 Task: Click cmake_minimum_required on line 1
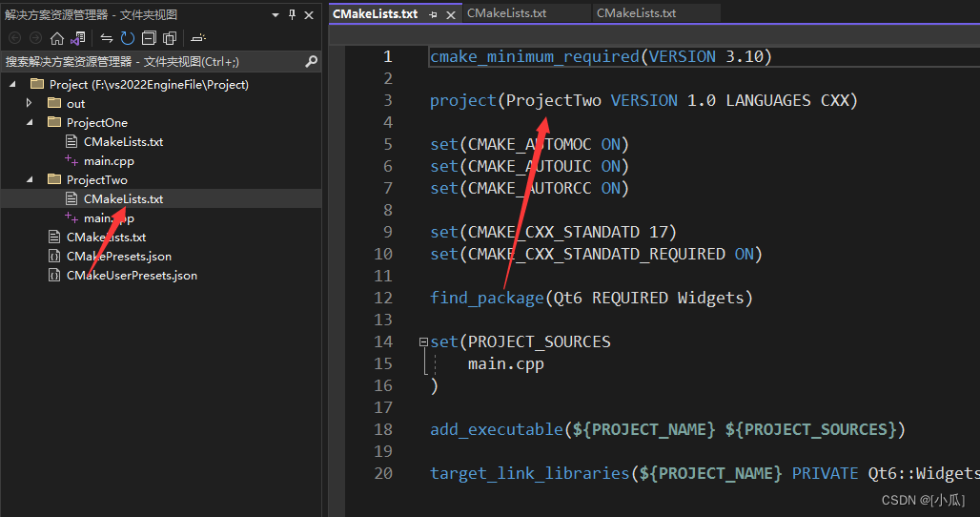coord(535,57)
